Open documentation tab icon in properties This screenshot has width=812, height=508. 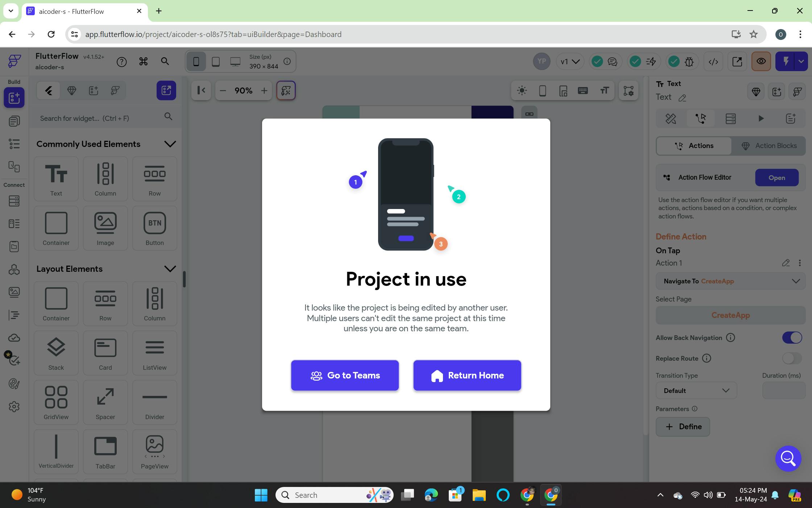(x=790, y=118)
